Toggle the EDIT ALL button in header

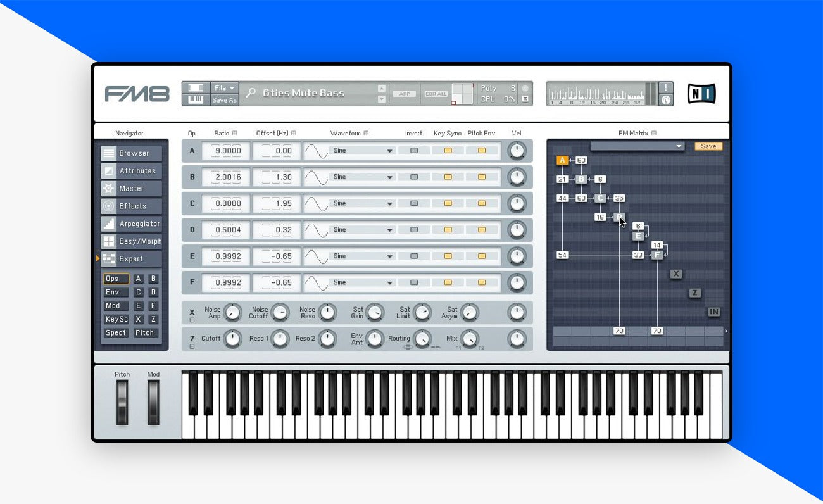point(436,94)
